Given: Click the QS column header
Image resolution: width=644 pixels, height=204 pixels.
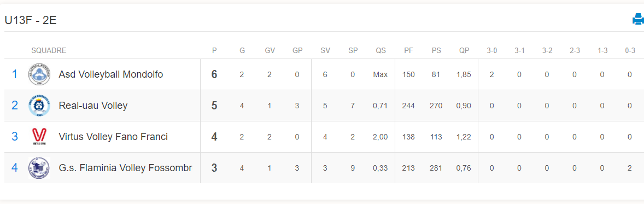Looking at the screenshot, I should 380,50.
